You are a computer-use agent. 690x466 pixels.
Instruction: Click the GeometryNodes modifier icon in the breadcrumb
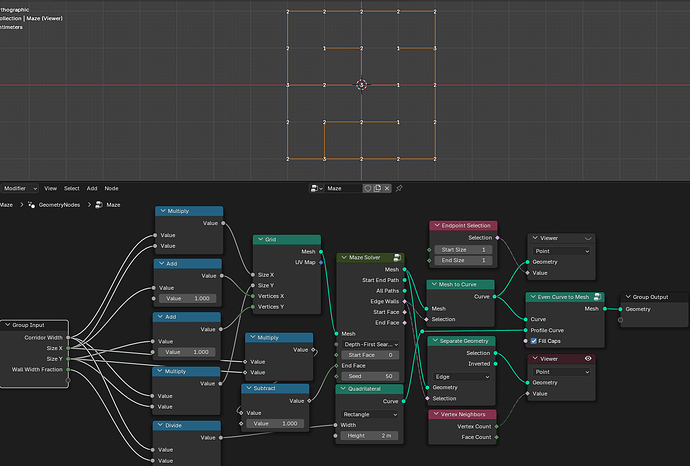(x=31, y=205)
